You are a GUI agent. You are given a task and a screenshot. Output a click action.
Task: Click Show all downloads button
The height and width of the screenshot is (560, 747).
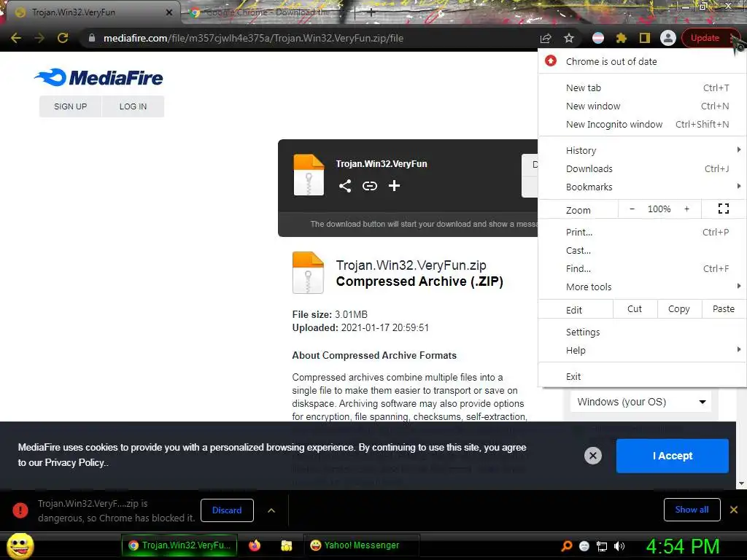pyautogui.click(x=692, y=510)
